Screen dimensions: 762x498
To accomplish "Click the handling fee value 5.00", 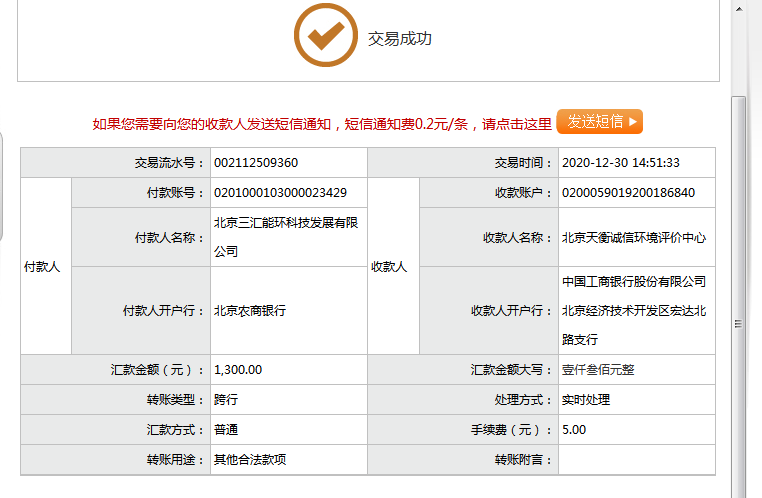I will 574,429.
